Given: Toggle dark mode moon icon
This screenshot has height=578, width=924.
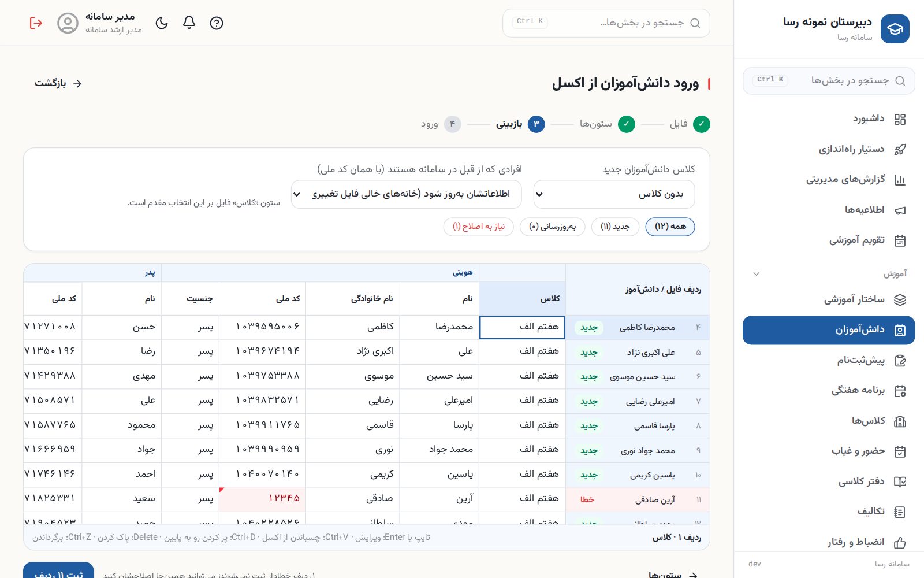Looking at the screenshot, I should [x=162, y=23].
